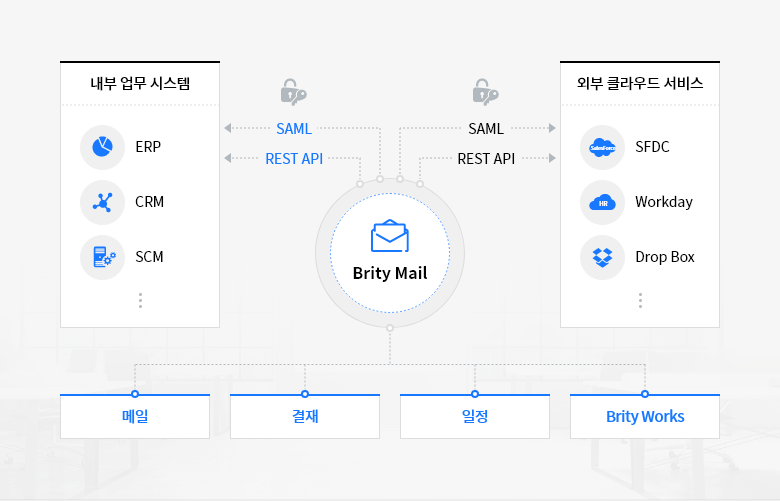This screenshot has width=780, height=501.
Task: Select the Dropbox logo icon
Action: point(602,257)
